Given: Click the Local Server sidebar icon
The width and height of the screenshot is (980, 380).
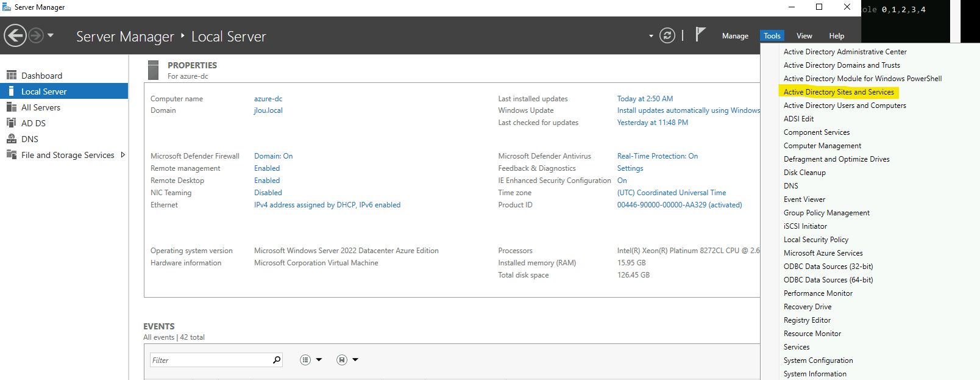Looking at the screenshot, I should 12,91.
